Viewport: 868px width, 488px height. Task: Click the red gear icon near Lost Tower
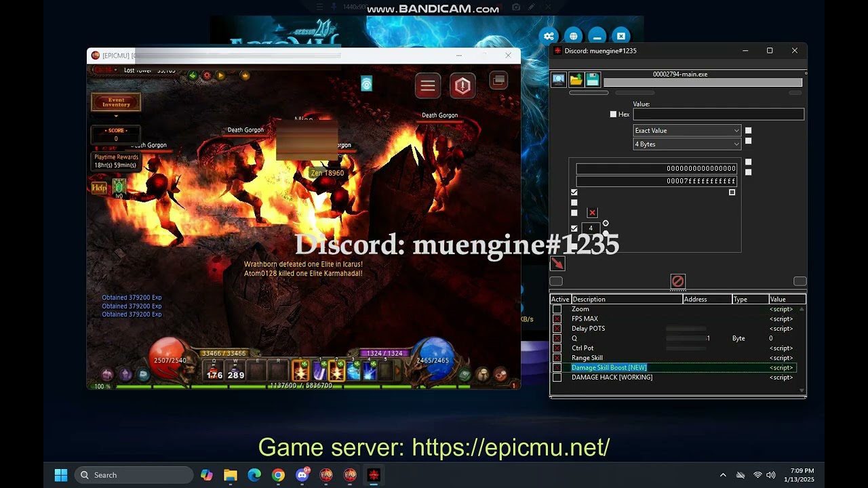tap(207, 75)
